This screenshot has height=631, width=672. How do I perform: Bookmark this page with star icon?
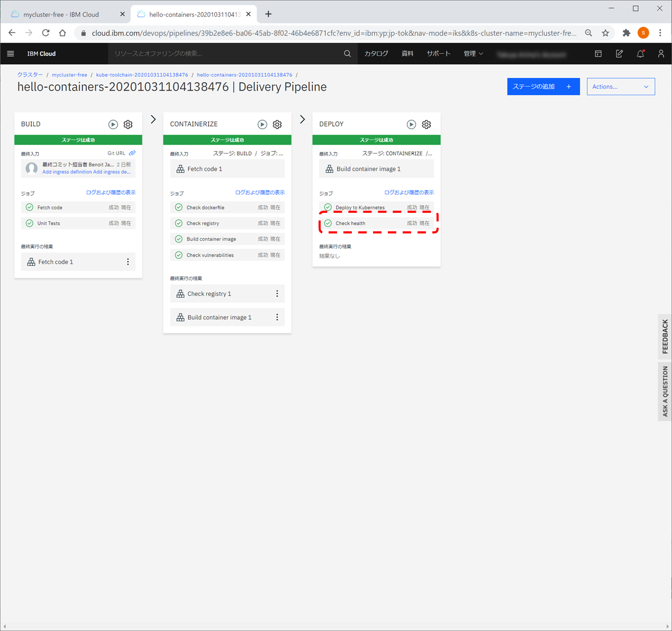coord(605,33)
